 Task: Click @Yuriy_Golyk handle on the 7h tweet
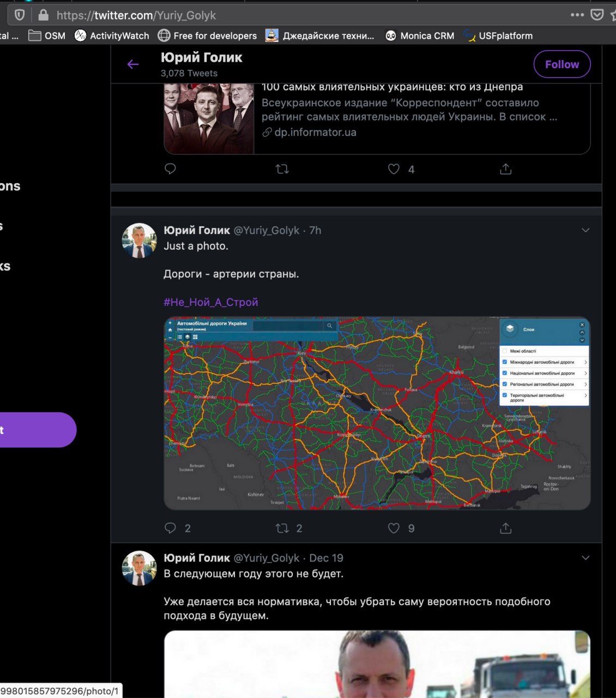pyautogui.click(x=267, y=230)
